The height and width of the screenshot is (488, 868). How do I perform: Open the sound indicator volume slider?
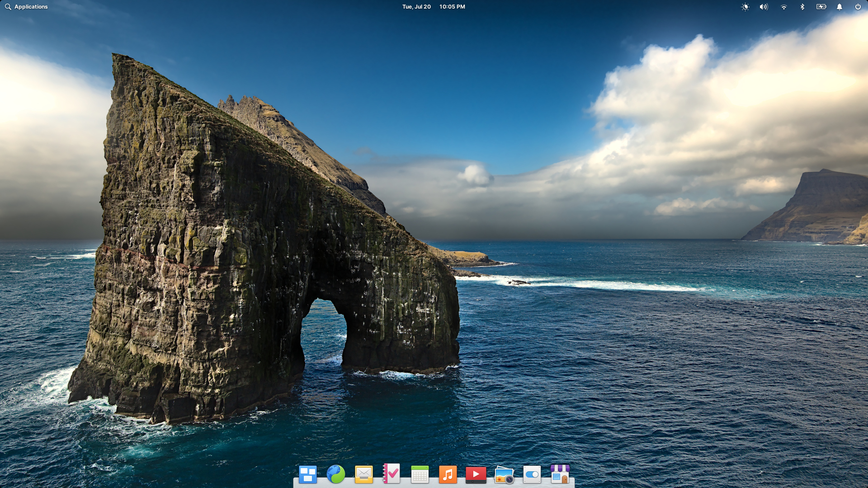[x=763, y=7]
